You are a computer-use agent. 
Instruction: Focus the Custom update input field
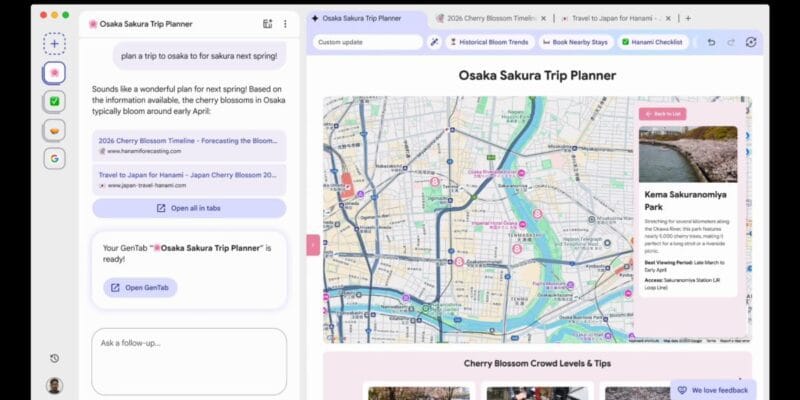[x=367, y=42]
